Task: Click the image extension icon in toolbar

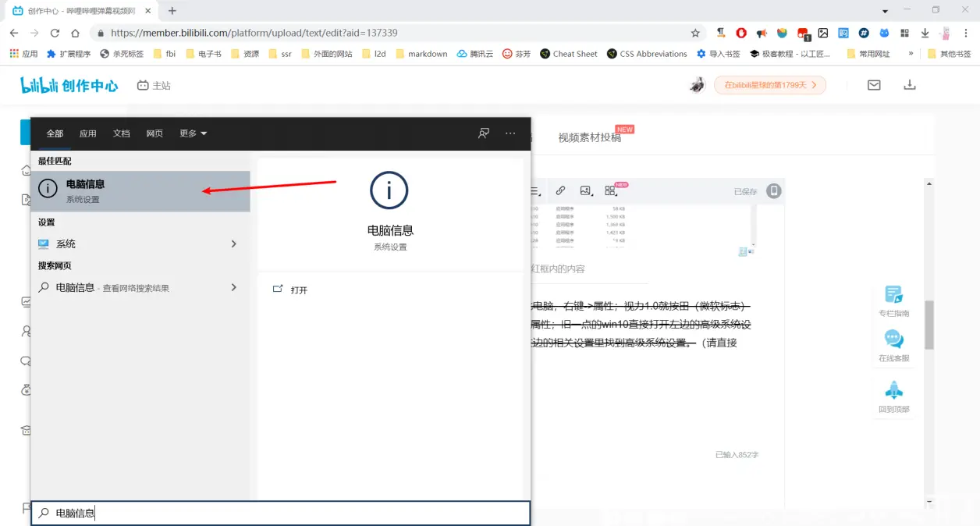Action: tap(822, 34)
